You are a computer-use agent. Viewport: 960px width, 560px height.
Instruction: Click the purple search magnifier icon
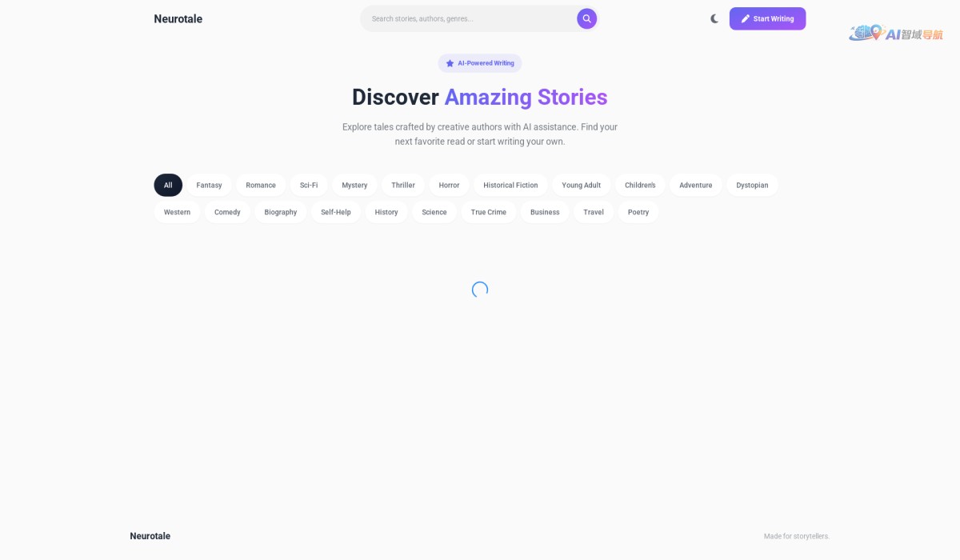(586, 18)
